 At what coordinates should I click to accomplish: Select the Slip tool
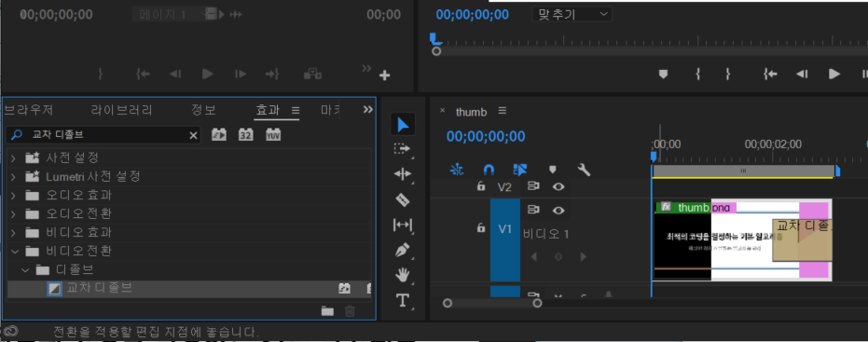(403, 225)
